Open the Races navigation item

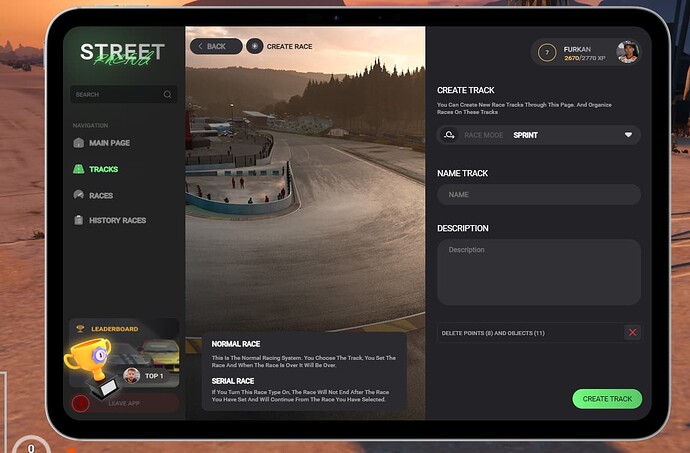[x=93, y=195]
